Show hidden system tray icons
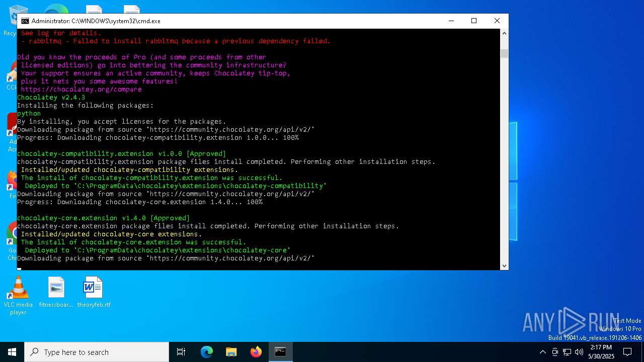 (x=542, y=352)
